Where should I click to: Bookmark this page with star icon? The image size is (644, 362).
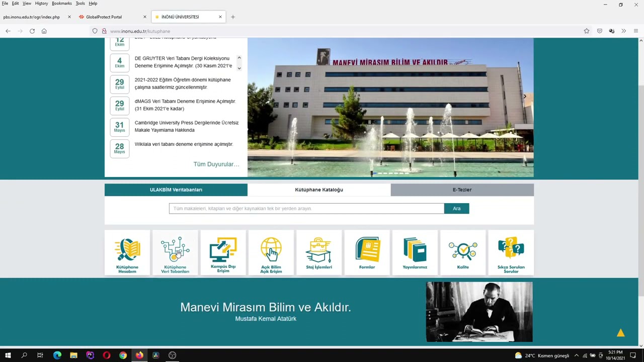587,31
